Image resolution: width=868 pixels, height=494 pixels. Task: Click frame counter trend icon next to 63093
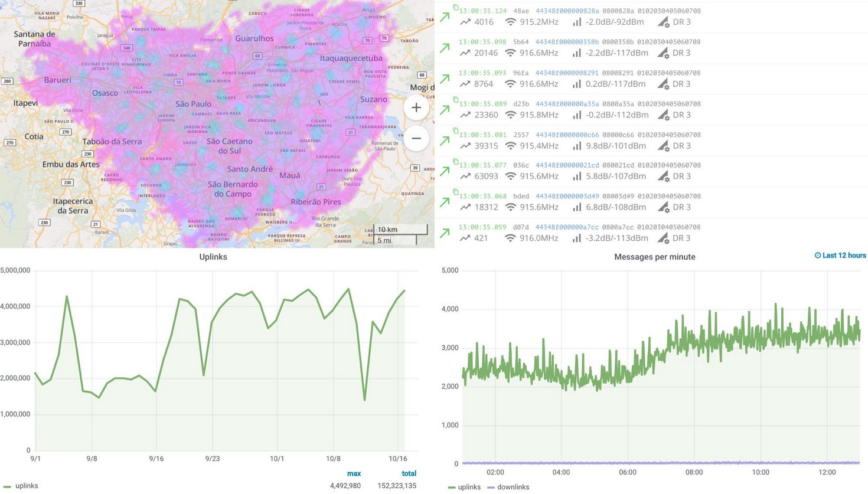pyautogui.click(x=465, y=176)
